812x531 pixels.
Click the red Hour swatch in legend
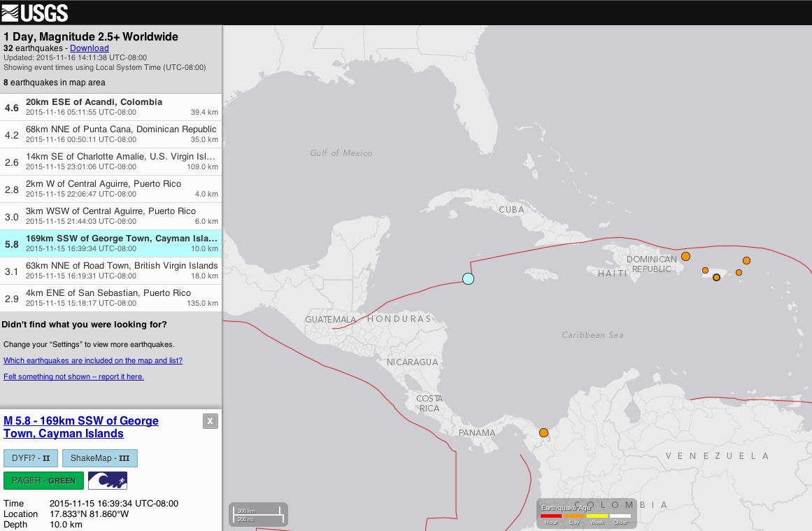point(551,516)
